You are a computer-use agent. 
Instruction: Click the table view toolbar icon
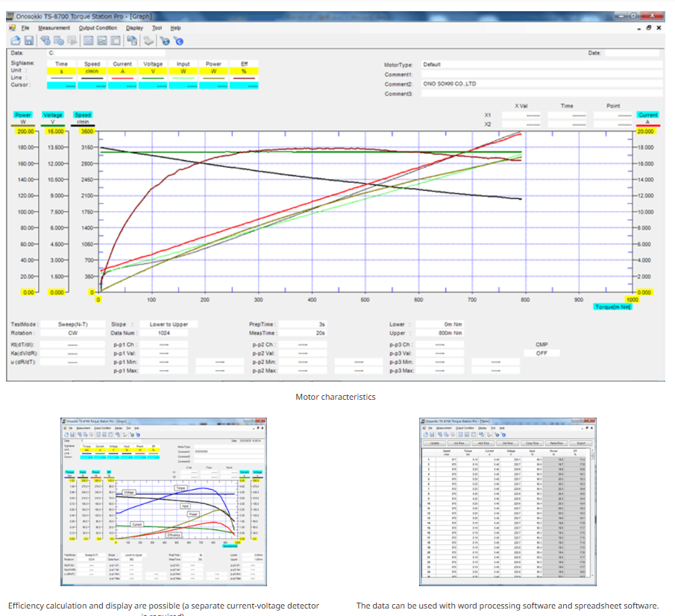pos(116,41)
